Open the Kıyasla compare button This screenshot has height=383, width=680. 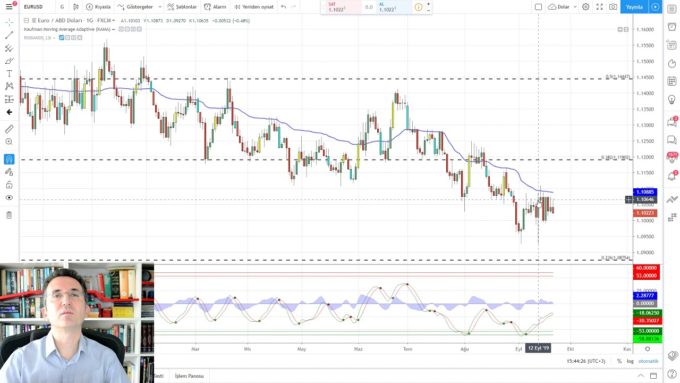(x=98, y=7)
